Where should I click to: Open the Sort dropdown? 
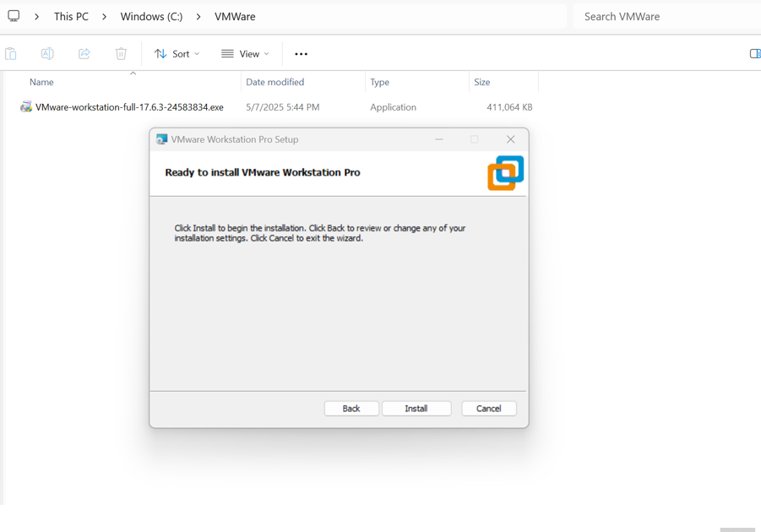click(176, 53)
